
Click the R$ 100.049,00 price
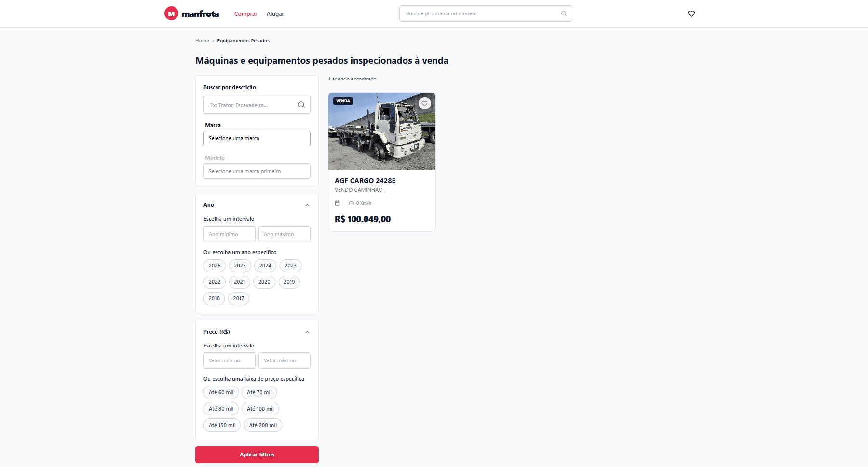[x=363, y=219]
